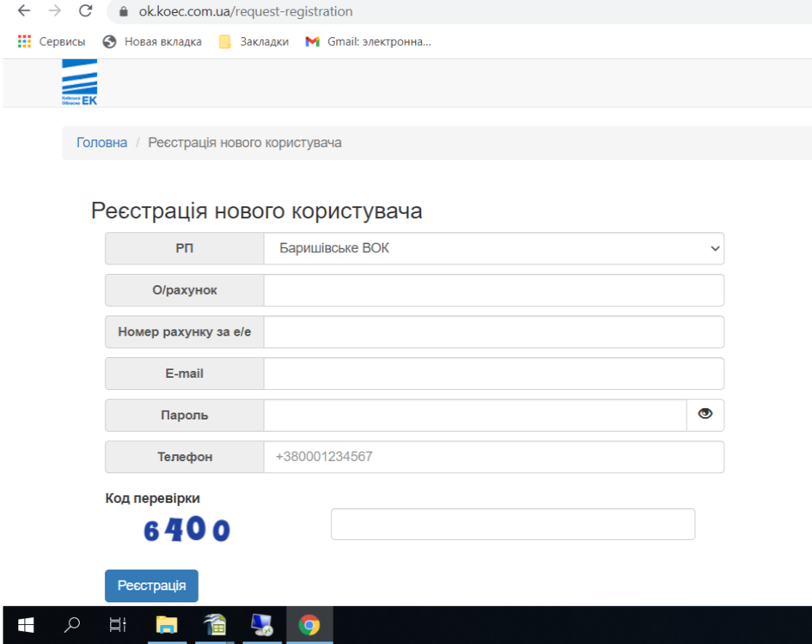Click the Закладки bookmarks folder icon
Screen dimensions: 812x644
(x=224, y=40)
